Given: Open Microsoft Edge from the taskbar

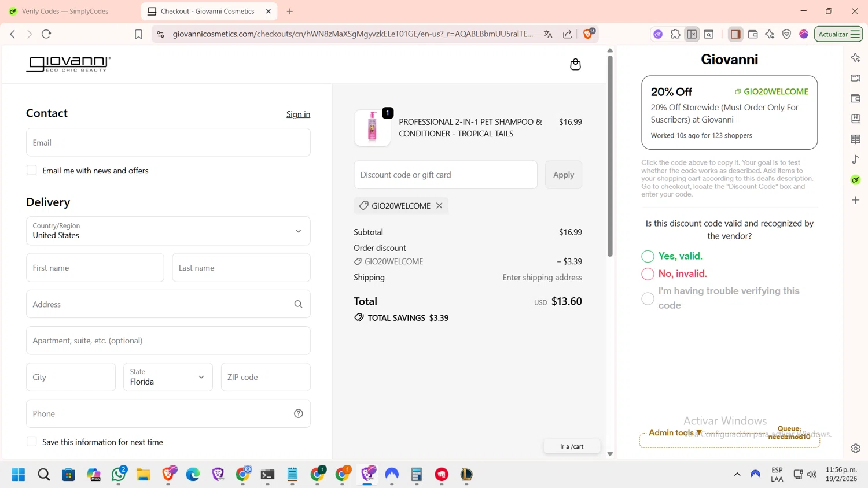Looking at the screenshot, I should pos(193,475).
